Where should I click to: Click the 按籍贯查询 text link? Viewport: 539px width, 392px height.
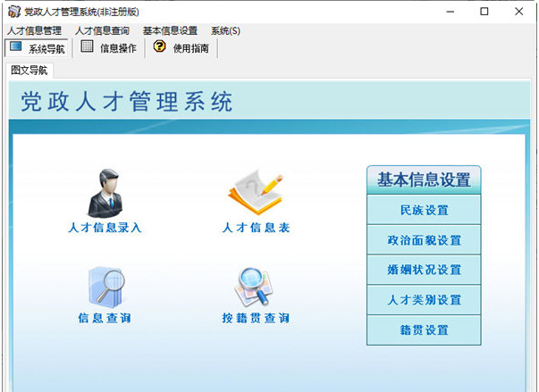[x=256, y=318]
